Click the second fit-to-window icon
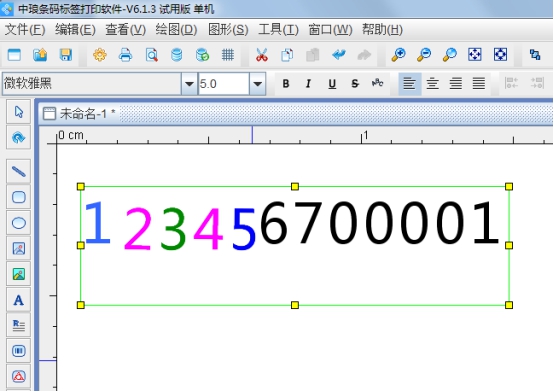This screenshot has height=392, width=554. click(500, 55)
